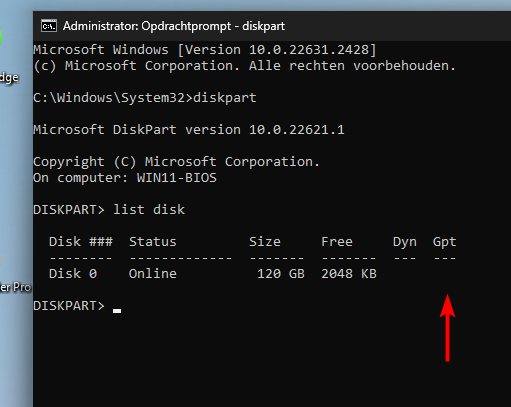Click the Windows version number '10.0.22631.2428'
This screenshot has height=407, width=511.
click(x=309, y=50)
